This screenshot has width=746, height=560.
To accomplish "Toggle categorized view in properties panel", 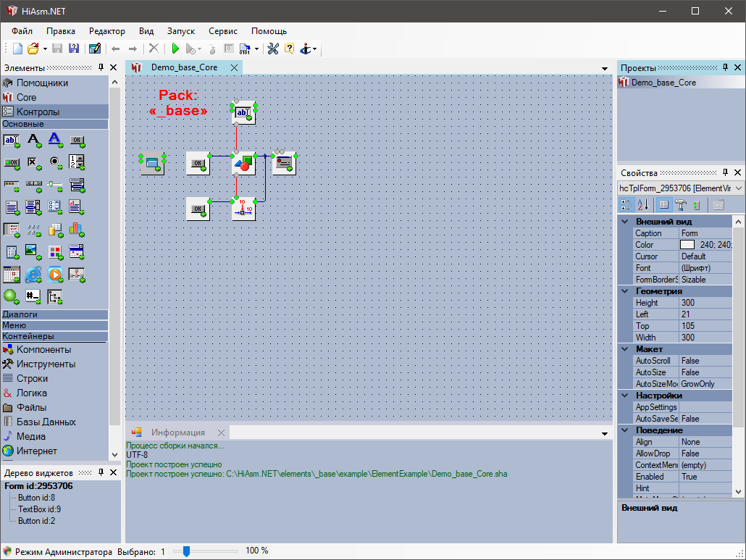I will click(627, 205).
